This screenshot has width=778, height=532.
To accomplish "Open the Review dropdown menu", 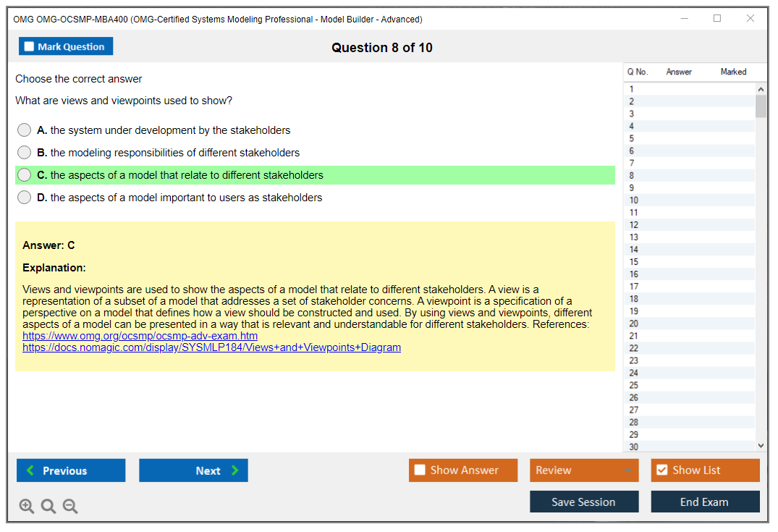I will pyautogui.click(x=584, y=470).
